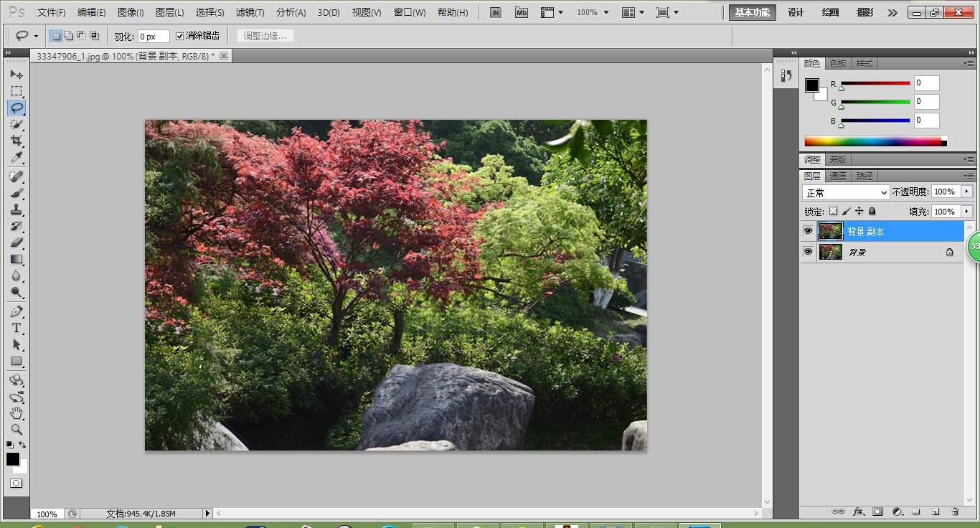Choose Subtract from Selection mode
This screenshot has width=980, height=528.
(81, 36)
